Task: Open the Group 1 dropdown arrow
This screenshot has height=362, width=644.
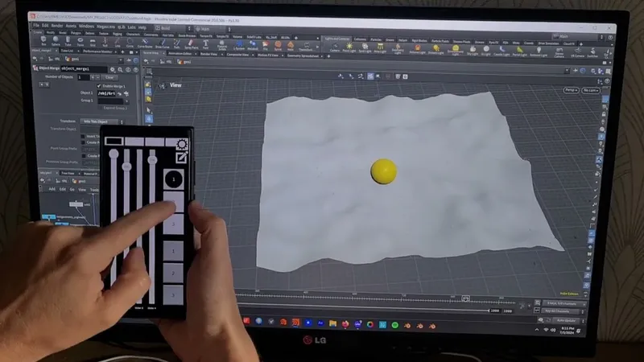Action: (127, 101)
